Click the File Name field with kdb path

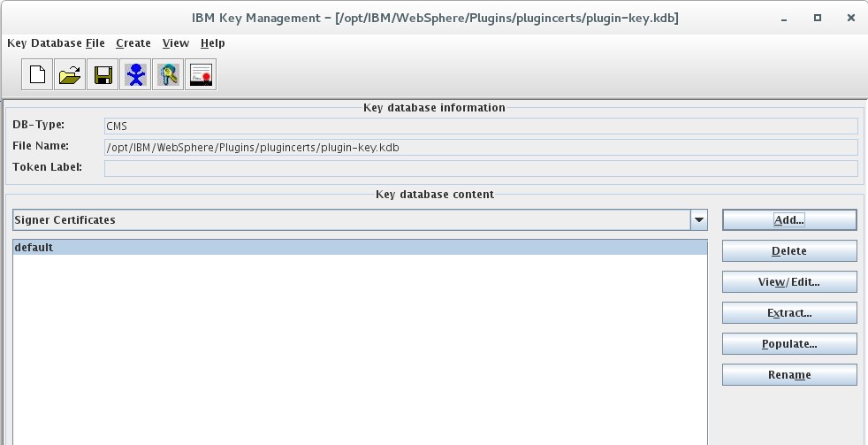[x=481, y=148]
